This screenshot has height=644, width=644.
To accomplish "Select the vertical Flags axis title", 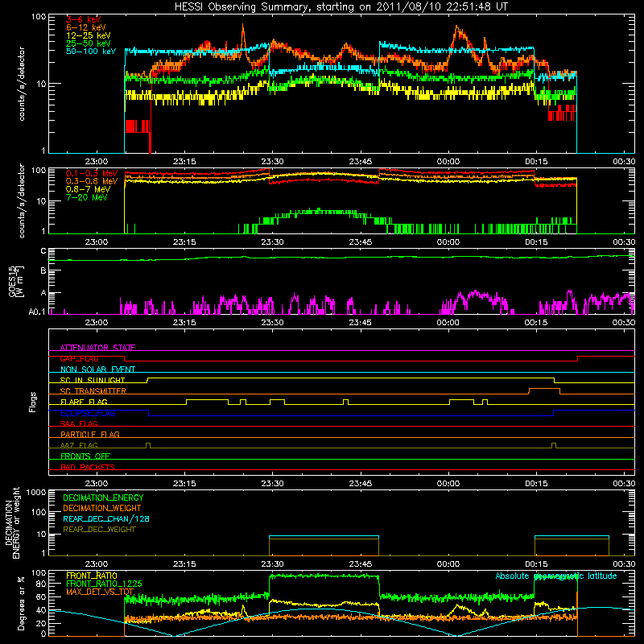I will tap(33, 402).
